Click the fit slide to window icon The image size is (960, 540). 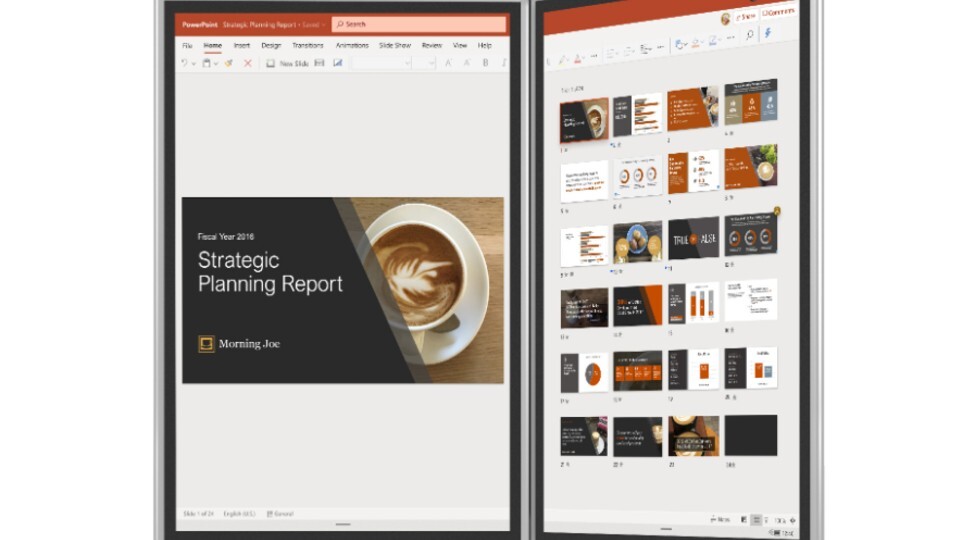click(793, 520)
